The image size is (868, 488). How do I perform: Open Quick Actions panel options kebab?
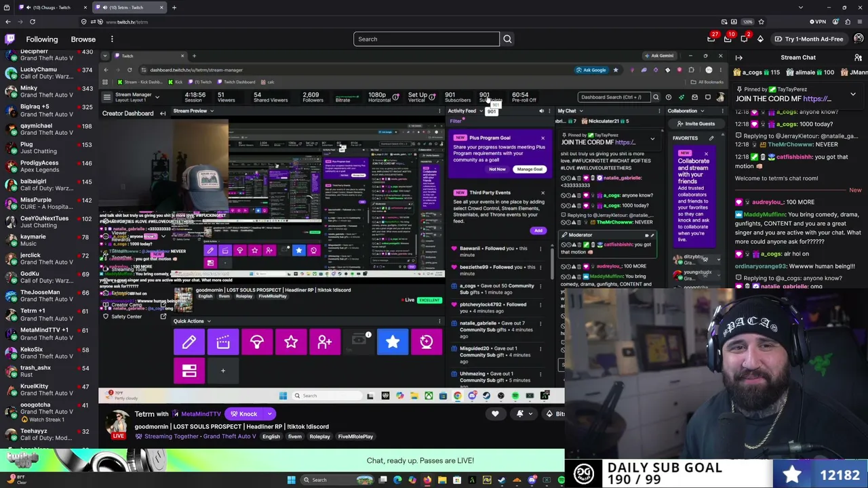440,321
